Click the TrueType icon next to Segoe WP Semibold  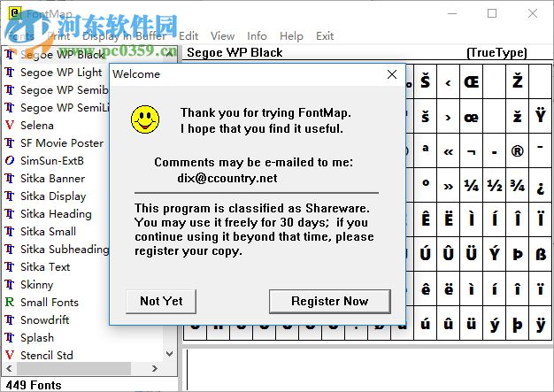point(10,90)
